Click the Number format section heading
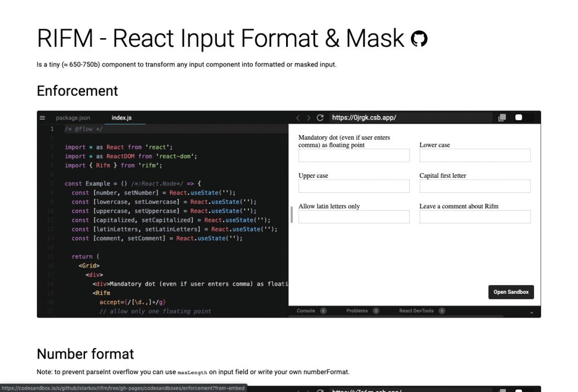 (85, 354)
